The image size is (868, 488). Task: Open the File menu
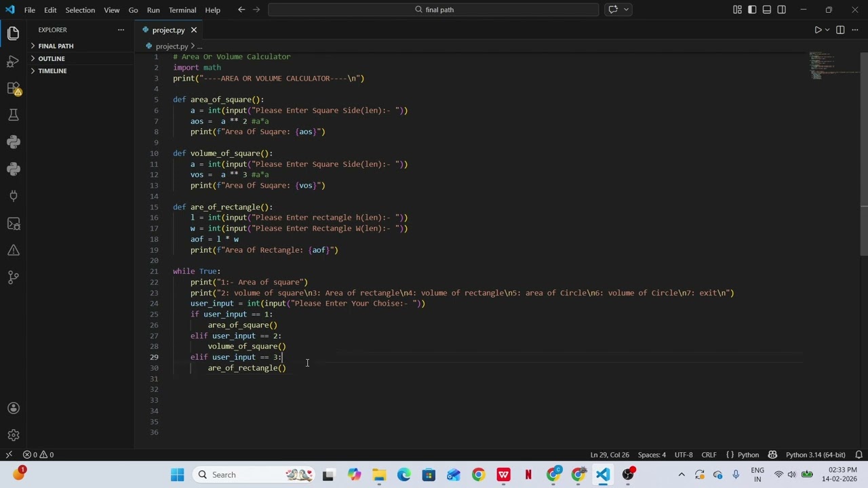click(x=30, y=10)
